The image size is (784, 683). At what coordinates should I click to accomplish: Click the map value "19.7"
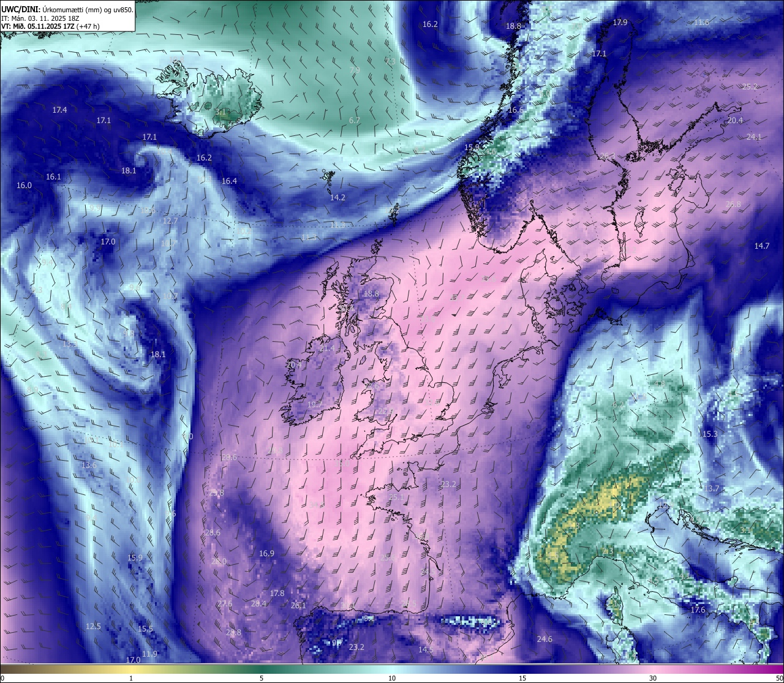315,405
